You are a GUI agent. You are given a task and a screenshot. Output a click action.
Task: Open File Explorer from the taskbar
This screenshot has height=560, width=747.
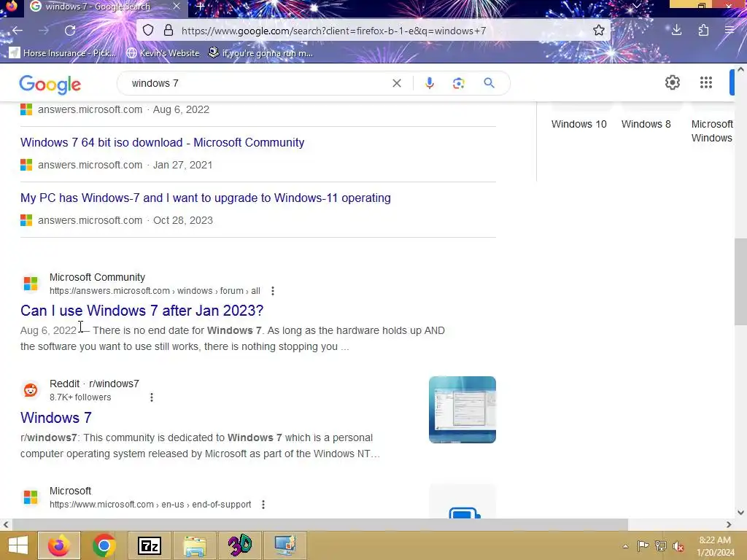pyautogui.click(x=194, y=545)
